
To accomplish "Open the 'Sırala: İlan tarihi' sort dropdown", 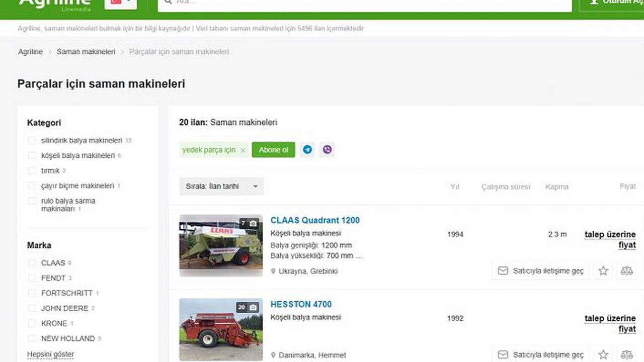I will tap(221, 187).
